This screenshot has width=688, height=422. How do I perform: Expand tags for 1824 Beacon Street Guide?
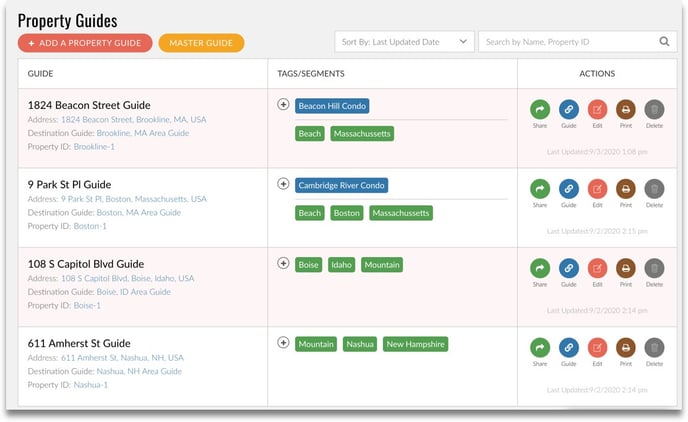click(x=283, y=104)
